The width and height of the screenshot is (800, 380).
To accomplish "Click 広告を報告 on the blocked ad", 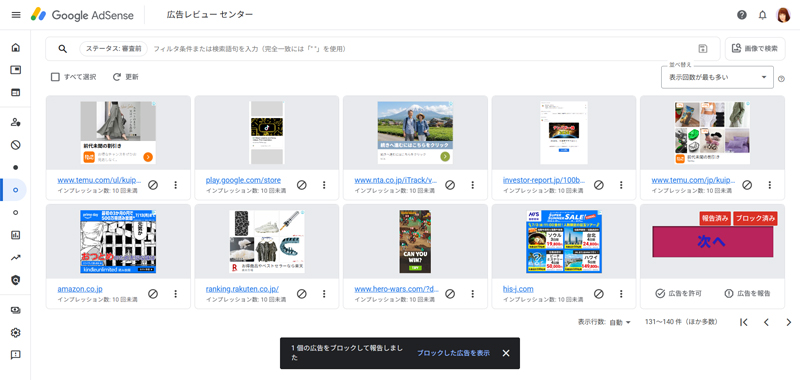I will point(747,293).
